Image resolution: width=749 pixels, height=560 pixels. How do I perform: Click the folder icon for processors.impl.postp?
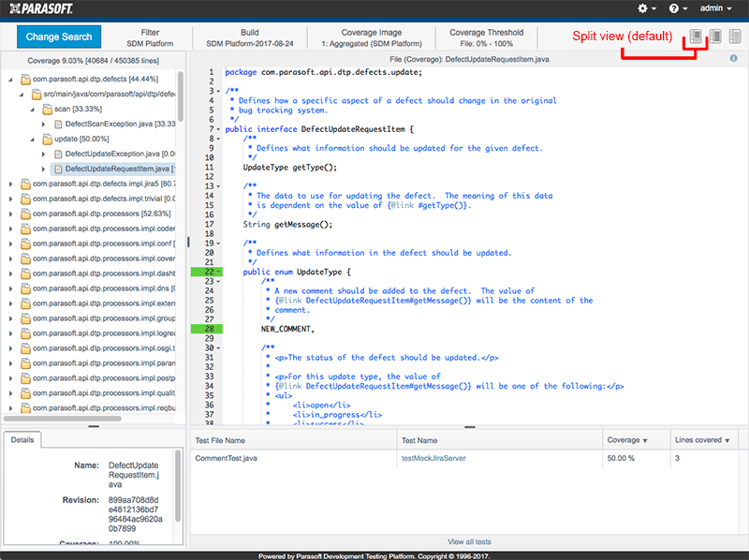pos(25,378)
